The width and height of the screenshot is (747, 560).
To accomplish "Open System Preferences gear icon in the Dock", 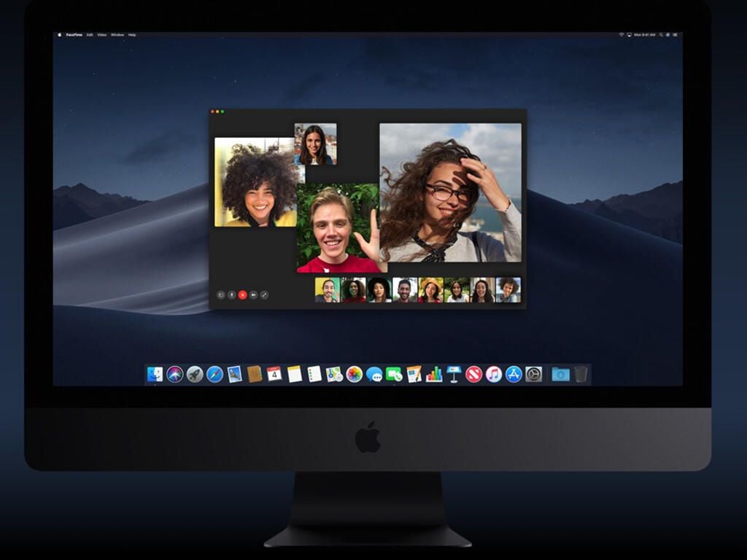I will (533, 374).
